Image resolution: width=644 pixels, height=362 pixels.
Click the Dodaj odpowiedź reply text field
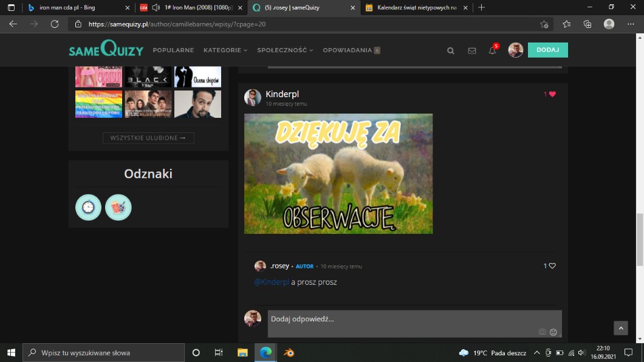401,319
